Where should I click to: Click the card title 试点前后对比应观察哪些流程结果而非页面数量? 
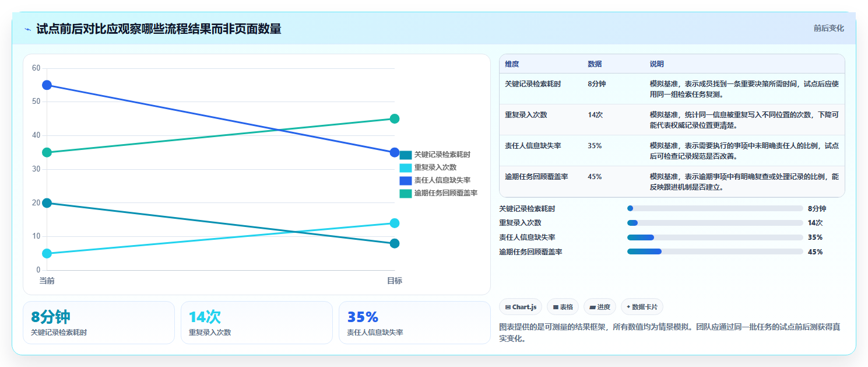[159, 29]
